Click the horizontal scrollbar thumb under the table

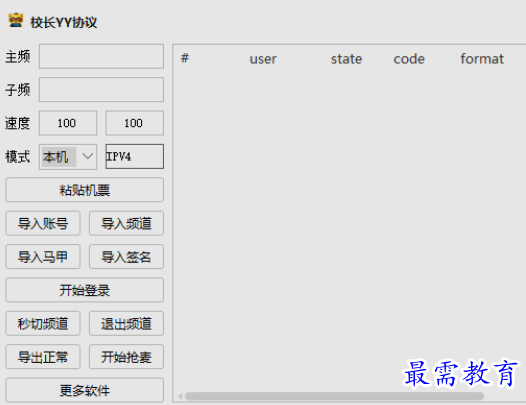(x=334, y=396)
